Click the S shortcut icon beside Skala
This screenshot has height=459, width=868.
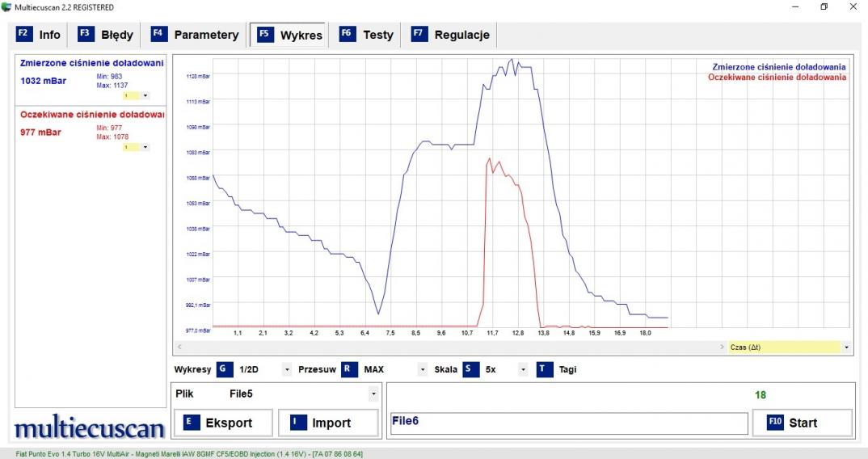pos(470,369)
